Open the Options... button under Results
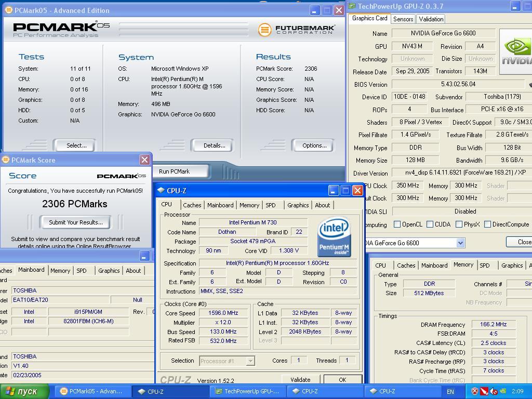Viewport: 532px width, 399px height. click(312, 145)
